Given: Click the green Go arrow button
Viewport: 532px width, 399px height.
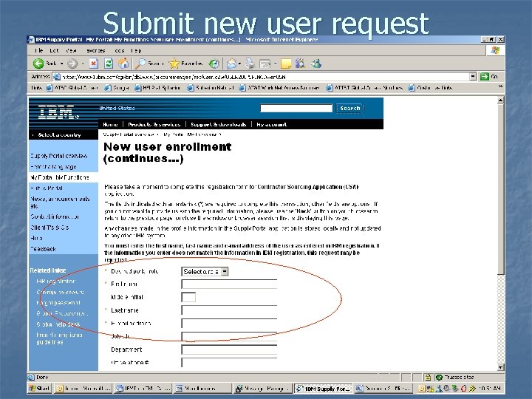Looking at the screenshot, I should click(x=485, y=77).
